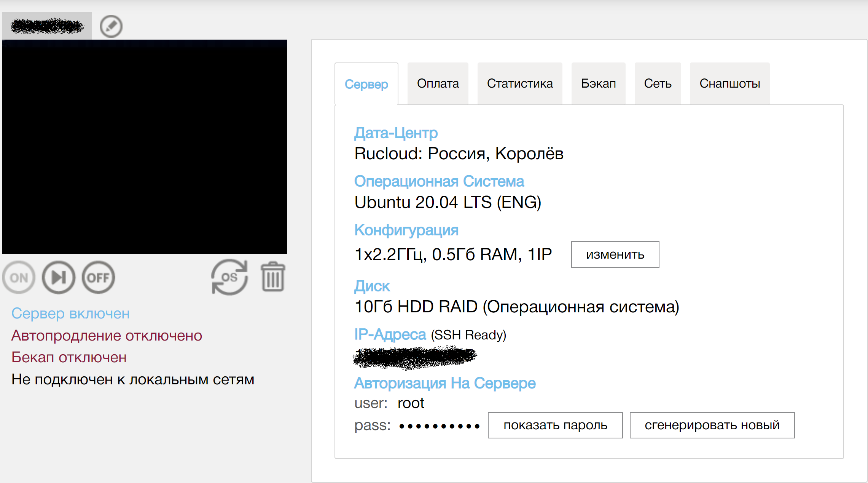Click the Операционная Система heading
868x483 pixels.
point(439,181)
